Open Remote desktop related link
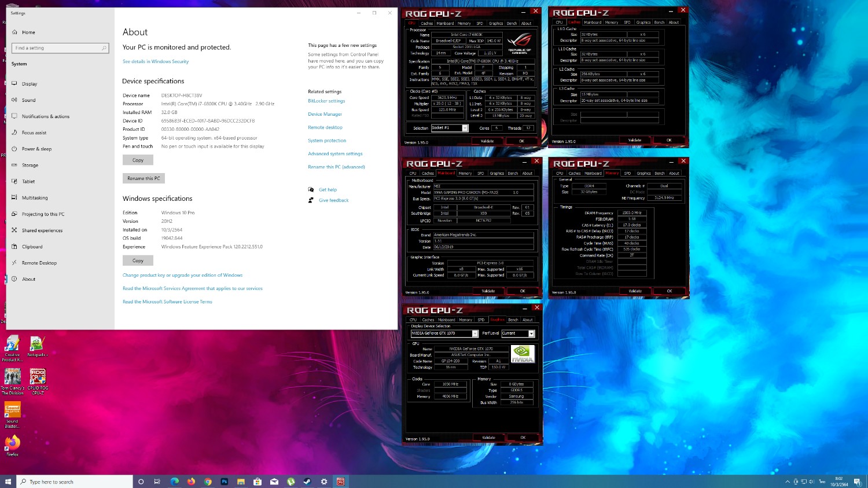Screen dimensions: 868x488 325,127
